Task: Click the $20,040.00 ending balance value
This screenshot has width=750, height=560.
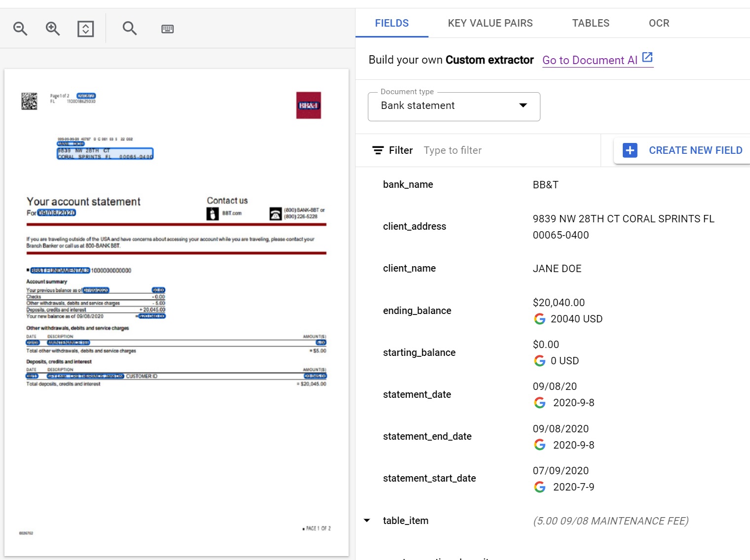Action: 559,303
